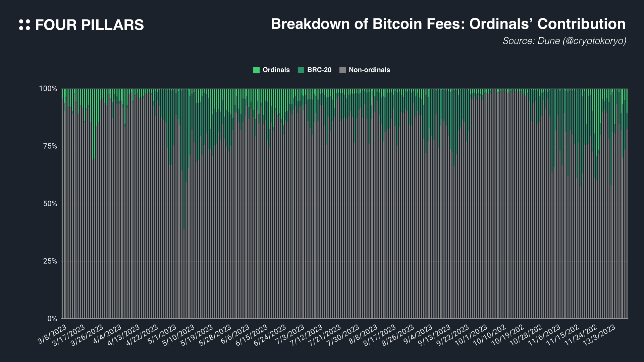This screenshot has width=644, height=362.
Task: Click the 0% y-axis label
Action: (52, 319)
